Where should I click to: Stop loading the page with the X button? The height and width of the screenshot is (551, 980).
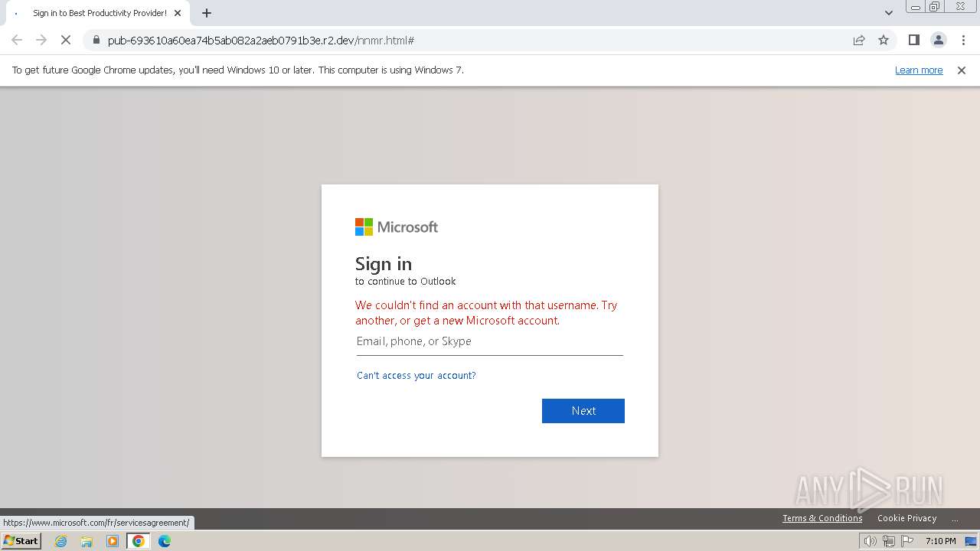tap(66, 40)
